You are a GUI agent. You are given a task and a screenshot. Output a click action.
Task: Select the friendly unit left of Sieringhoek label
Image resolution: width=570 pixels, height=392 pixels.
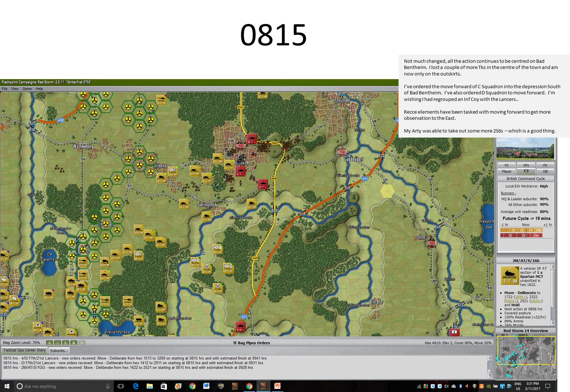[184, 204]
